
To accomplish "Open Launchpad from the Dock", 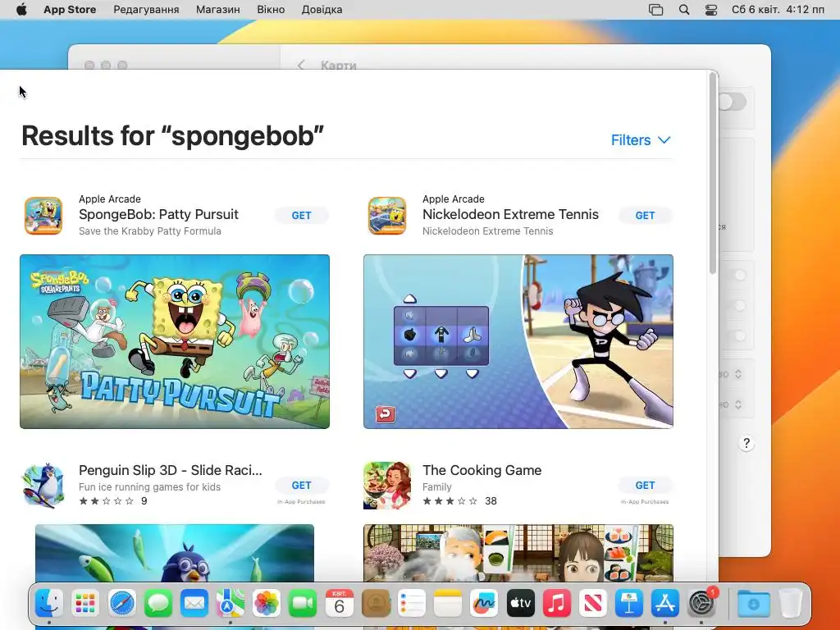I will pyautogui.click(x=85, y=604).
